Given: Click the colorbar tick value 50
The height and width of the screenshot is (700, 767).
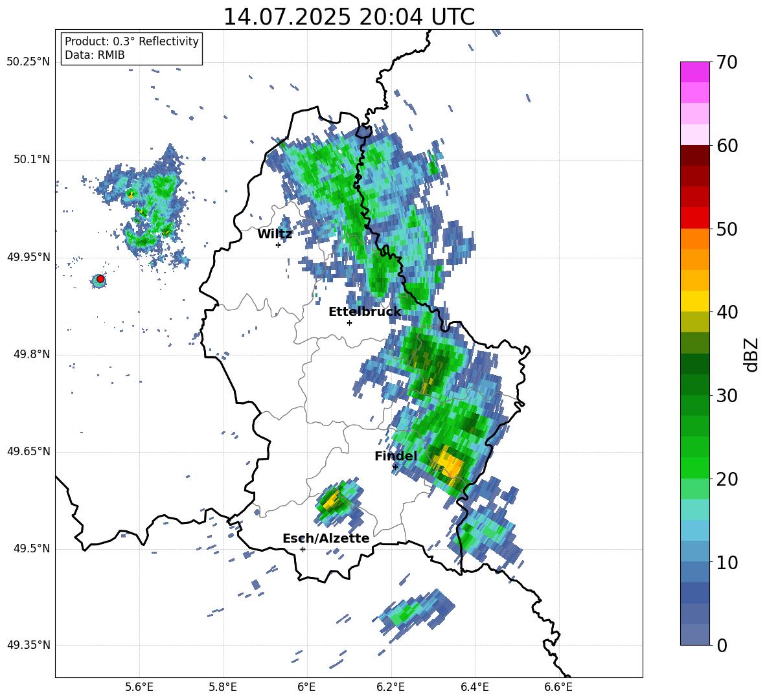Looking at the screenshot, I should 727,229.
